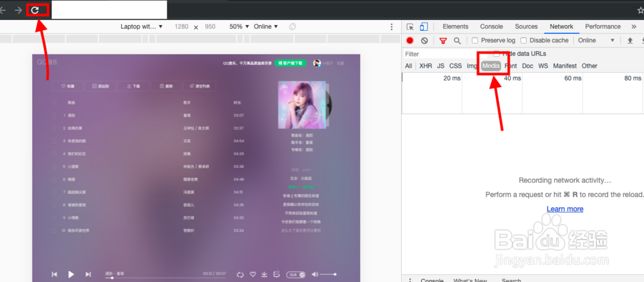644x282 pixels.
Task: Tick the select-all songs header checkbox
Action: (54, 102)
